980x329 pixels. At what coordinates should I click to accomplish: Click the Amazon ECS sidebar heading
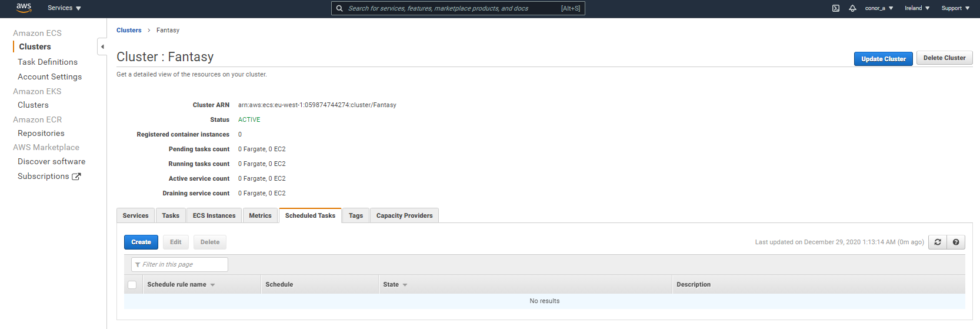(37, 33)
